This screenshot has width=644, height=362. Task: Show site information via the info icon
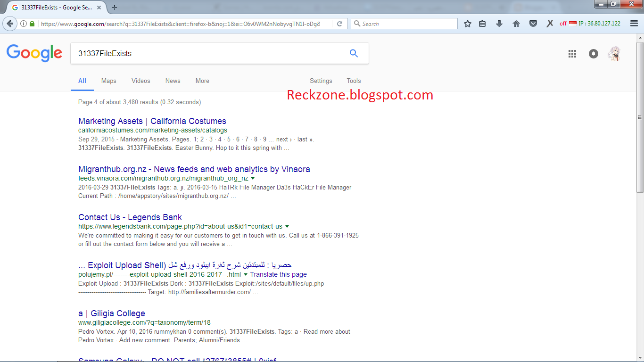coord(24,24)
